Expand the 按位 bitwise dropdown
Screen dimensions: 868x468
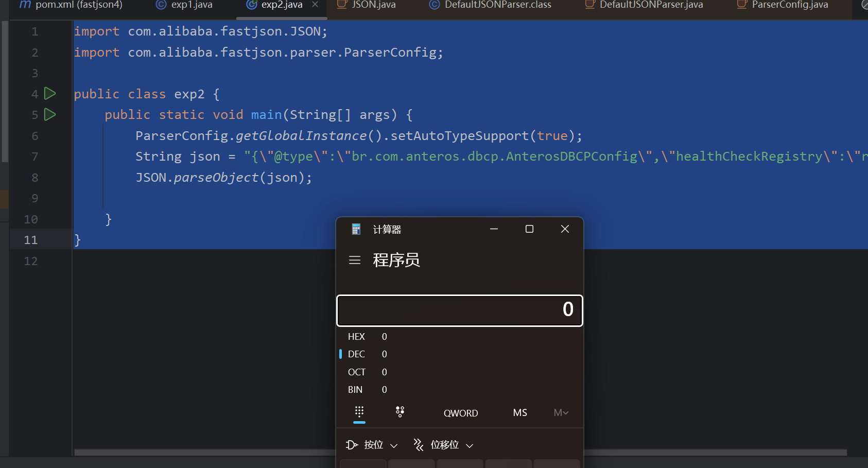(372, 445)
